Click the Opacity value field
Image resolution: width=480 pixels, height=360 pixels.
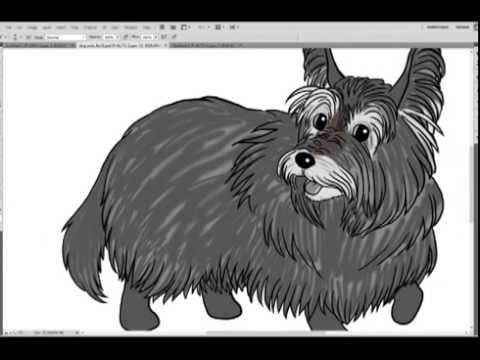pyautogui.click(x=109, y=37)
